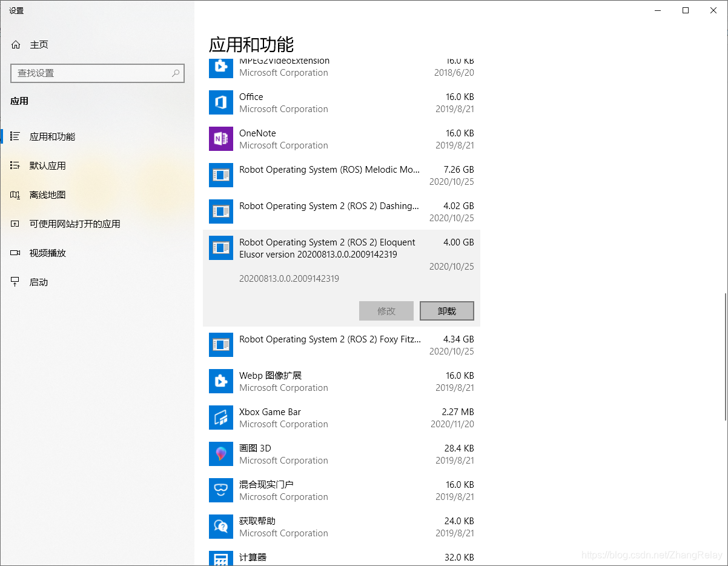The image size is (728, 566).
Task: Open 默认应用 settings page
Action: click(97, 165)
